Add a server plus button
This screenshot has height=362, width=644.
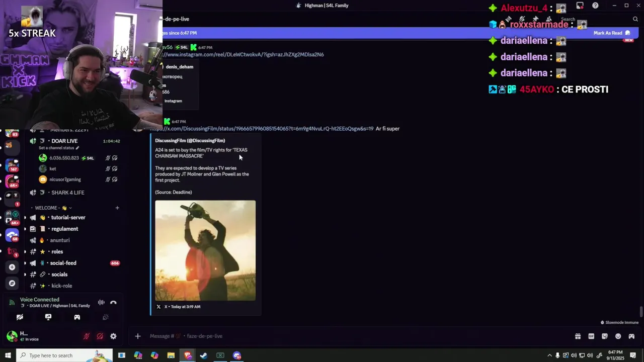point(12,267)
